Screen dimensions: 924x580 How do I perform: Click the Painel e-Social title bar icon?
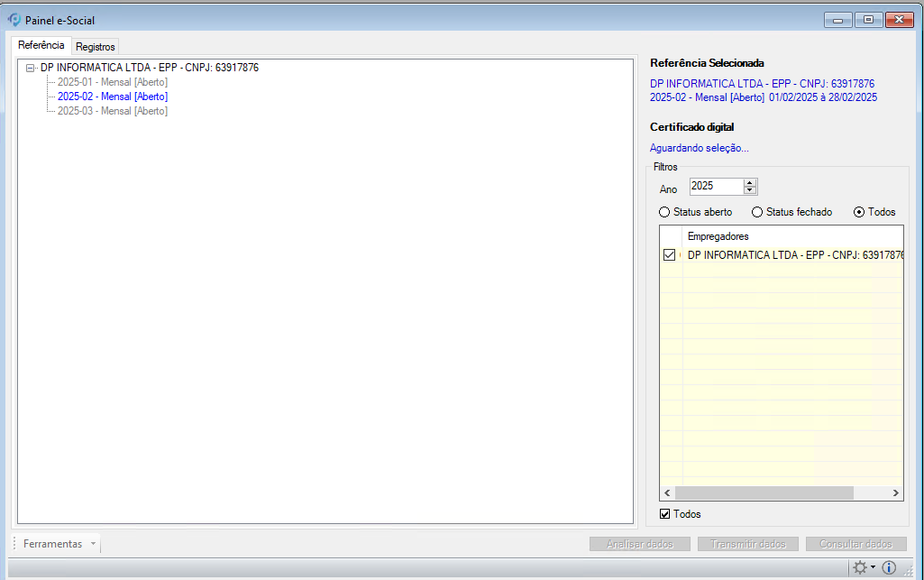(x=14, y=20)
